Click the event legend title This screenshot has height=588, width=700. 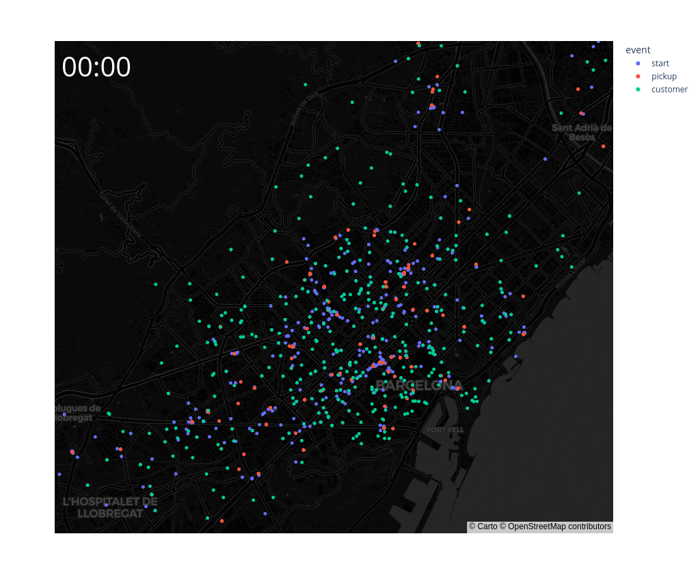[638, 49]
